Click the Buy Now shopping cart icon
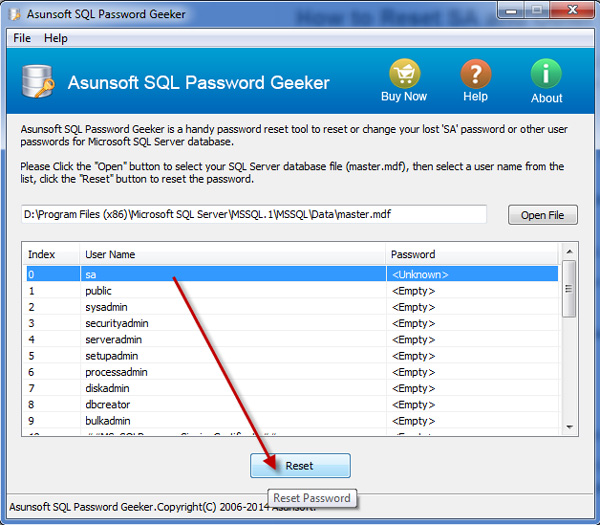This screenshot has height=525, width=600. 404,73
